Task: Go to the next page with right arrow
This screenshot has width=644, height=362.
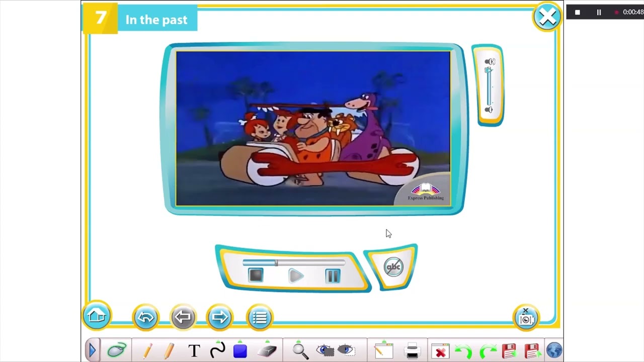Action: (x=220, y=317)
